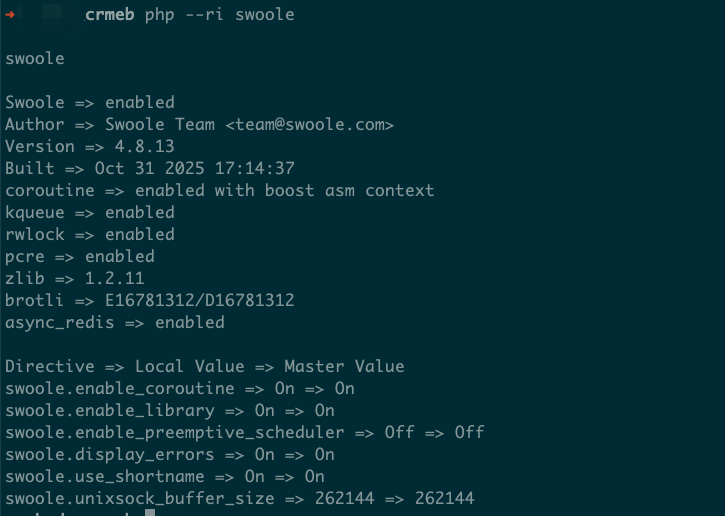The image size is (725, 516).
Task: Click the Version 4.8.13 line
Action: (x=80, y=146)
